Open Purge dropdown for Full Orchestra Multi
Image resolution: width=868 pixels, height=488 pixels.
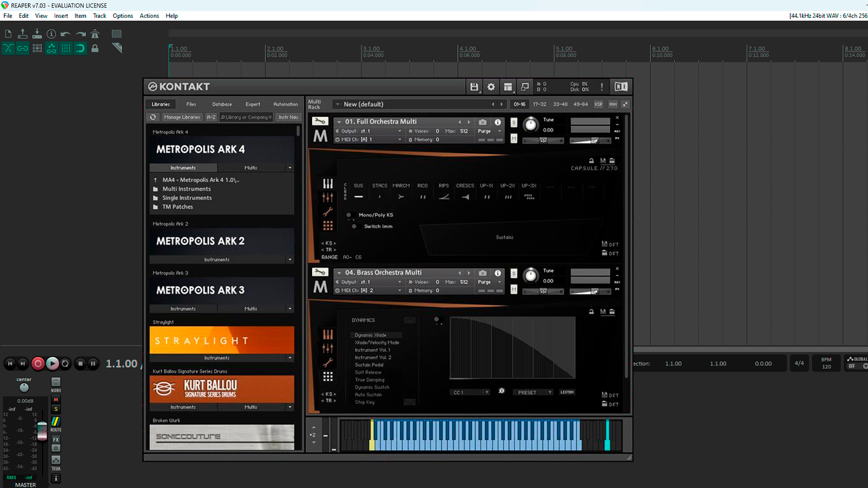click(489, 131)
